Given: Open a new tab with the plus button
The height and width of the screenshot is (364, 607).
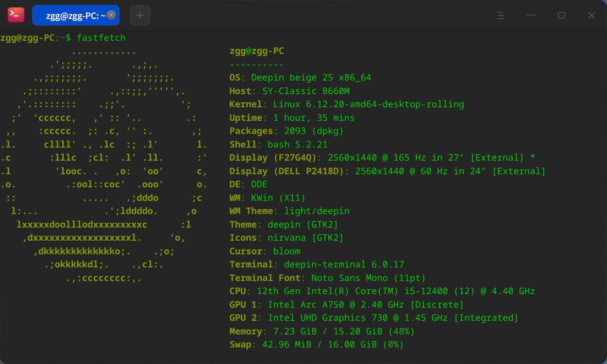Looking at the screenshot, I should [x=140, y=15].
